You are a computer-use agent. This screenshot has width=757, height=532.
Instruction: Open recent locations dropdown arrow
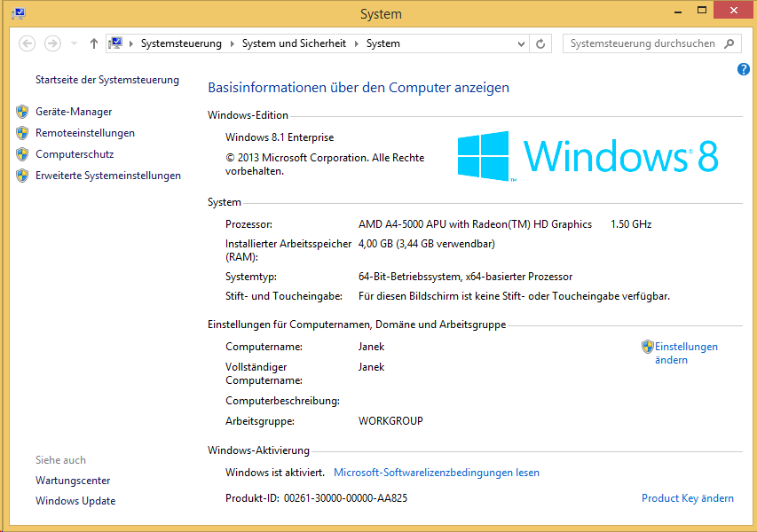74,43
